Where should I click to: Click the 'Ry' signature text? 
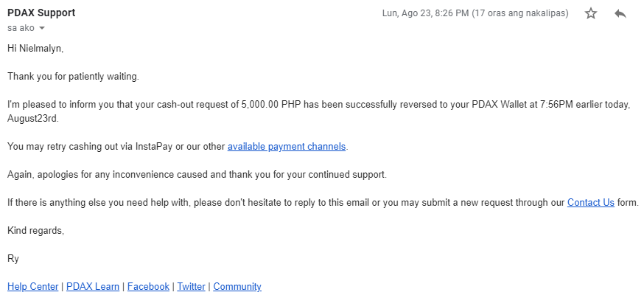[13, 259]
